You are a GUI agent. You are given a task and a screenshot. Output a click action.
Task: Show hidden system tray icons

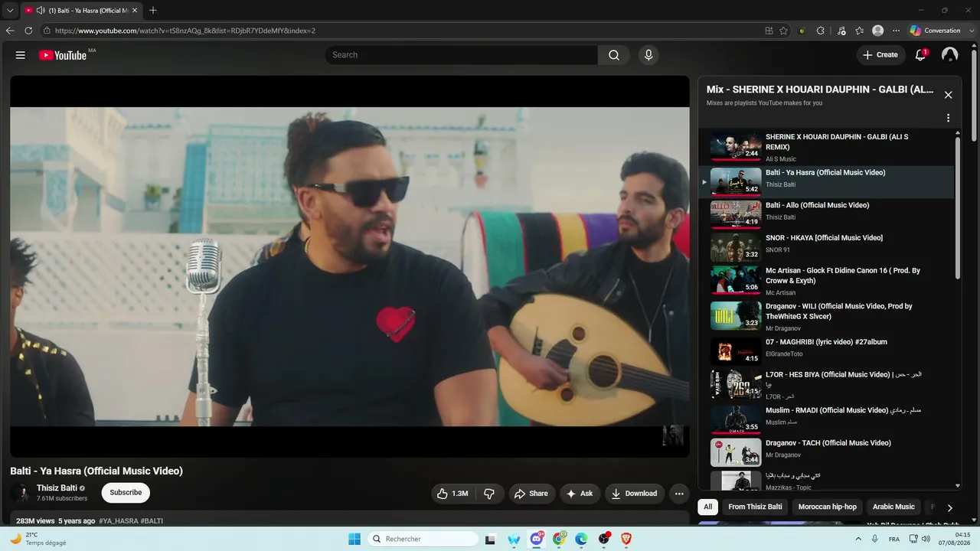click(x=858, y=539)
